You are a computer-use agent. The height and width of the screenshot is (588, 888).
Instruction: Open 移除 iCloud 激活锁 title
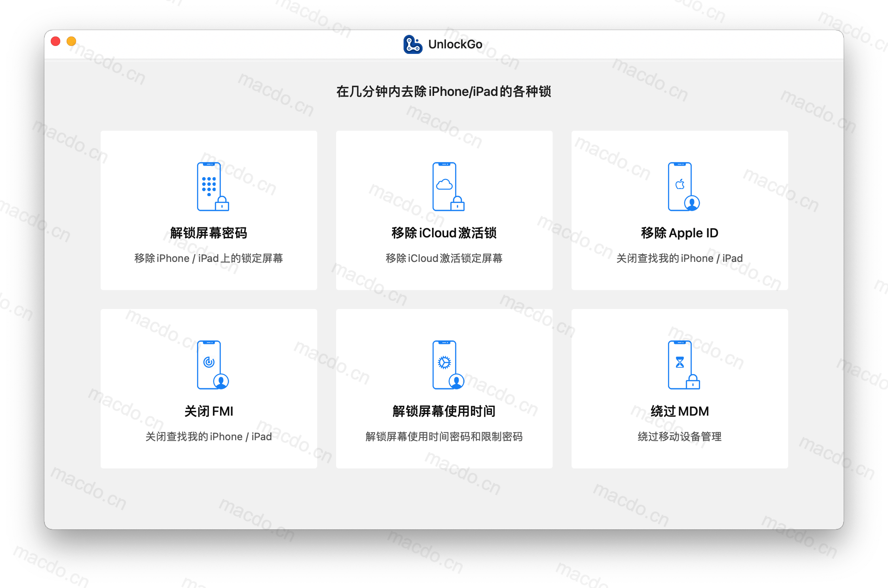[x=444, y=233]
